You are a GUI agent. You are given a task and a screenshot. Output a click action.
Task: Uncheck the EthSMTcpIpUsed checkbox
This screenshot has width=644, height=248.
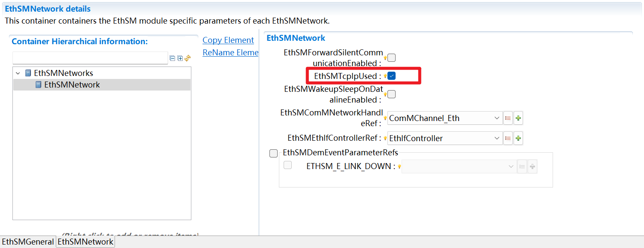pyautogui.click(x=392, y=76)
